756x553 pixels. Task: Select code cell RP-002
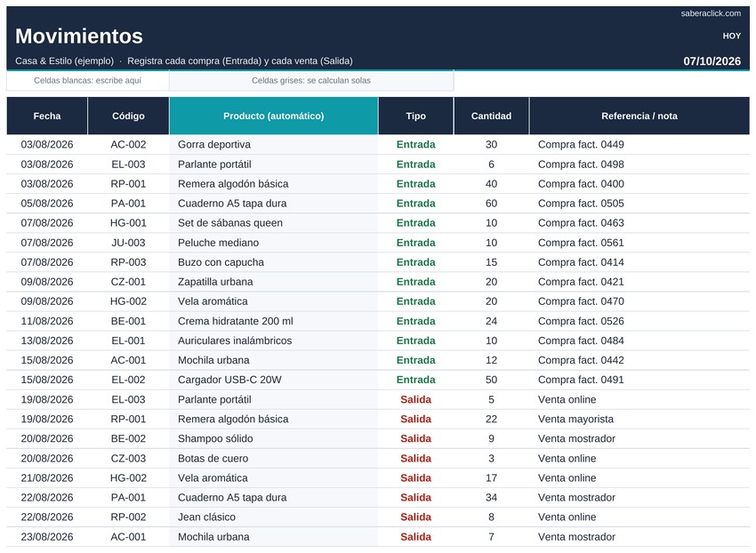(128, 517)
